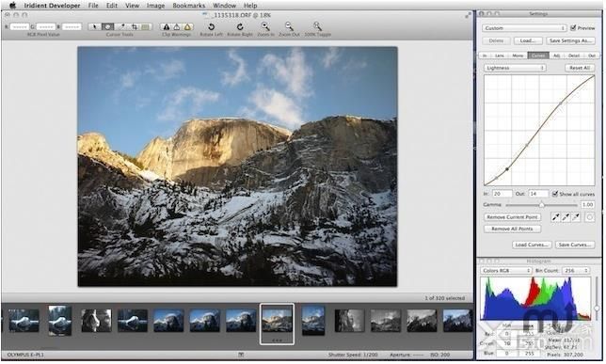Viewport: 606px width, 364px height.
Task: Click the Zoom Out magnifier
Action: [289, 26]
